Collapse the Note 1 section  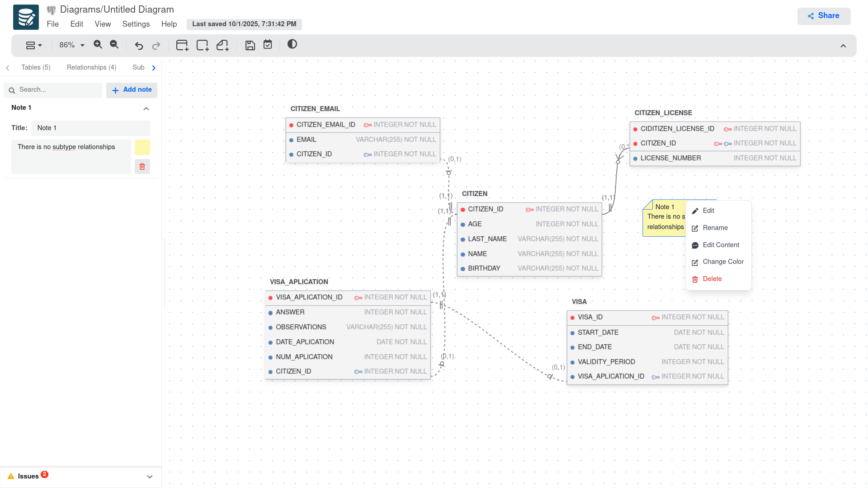click(146, 108)
